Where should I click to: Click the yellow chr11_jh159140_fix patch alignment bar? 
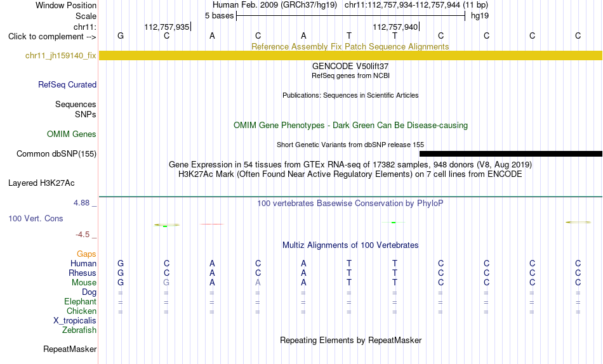(x=350, y=55)
